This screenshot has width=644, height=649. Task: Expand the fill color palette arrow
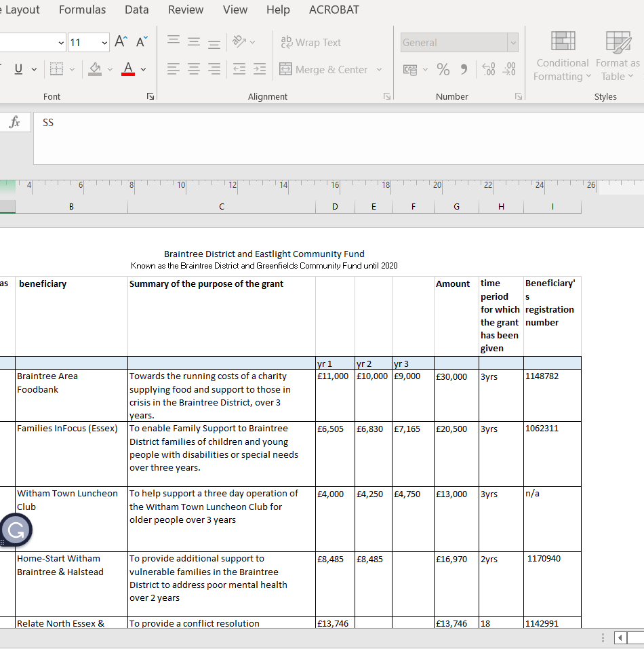pos(110,70)
